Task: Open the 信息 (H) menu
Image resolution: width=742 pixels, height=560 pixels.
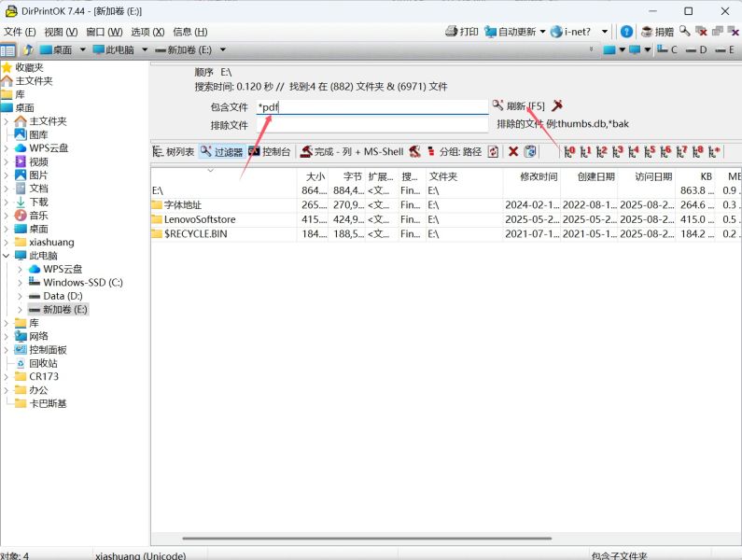Action: click(x=190, y=32)
